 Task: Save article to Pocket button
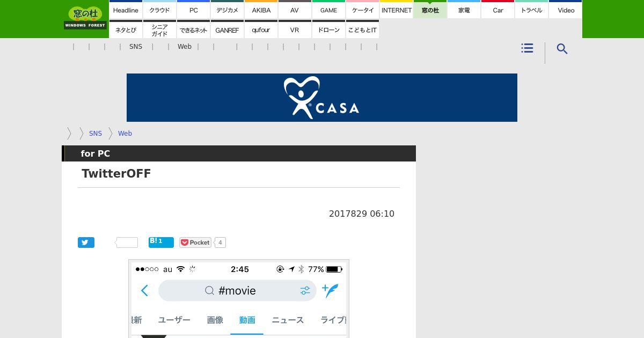[195, 243]
